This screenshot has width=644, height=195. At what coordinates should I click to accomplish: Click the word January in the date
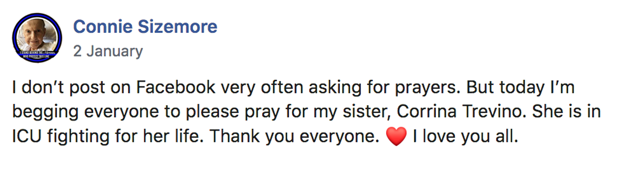pyautogui.click(x=115, y=52)
